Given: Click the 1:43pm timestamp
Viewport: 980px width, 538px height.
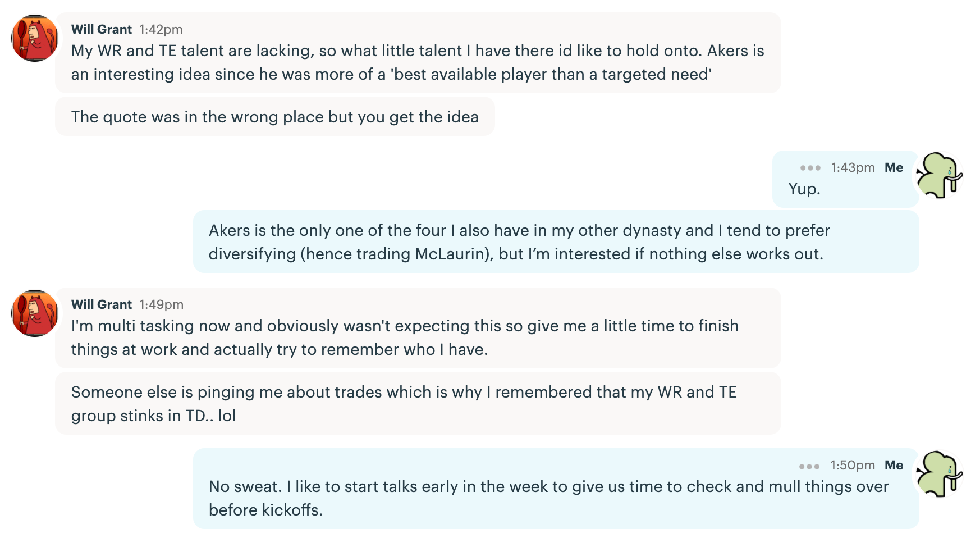Looking at the screenshot, I should pyautogui.click(x=853, y=167).
